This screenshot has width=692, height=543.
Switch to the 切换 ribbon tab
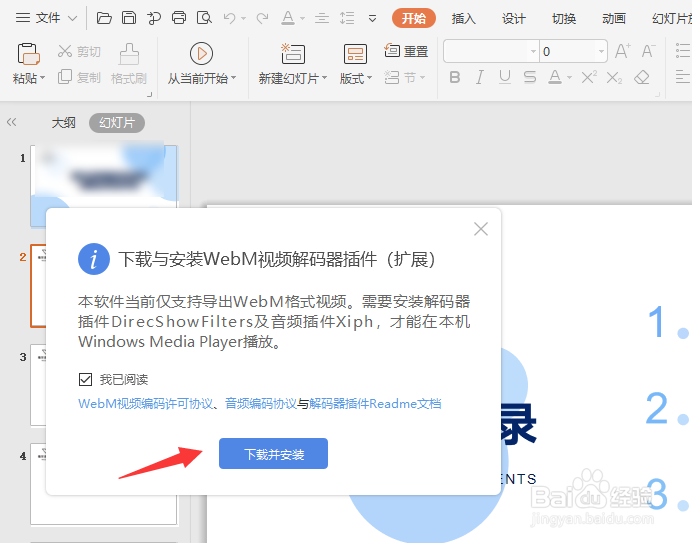coord(564,19)
